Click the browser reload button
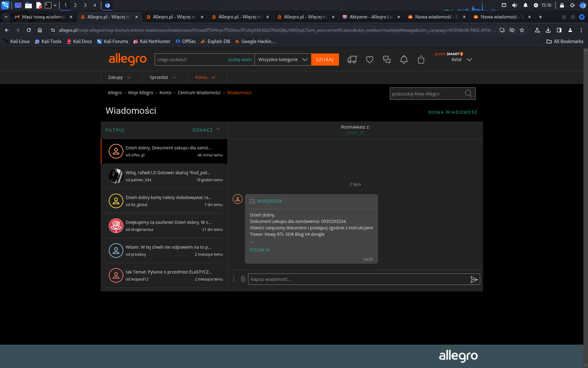 (28, 30)
